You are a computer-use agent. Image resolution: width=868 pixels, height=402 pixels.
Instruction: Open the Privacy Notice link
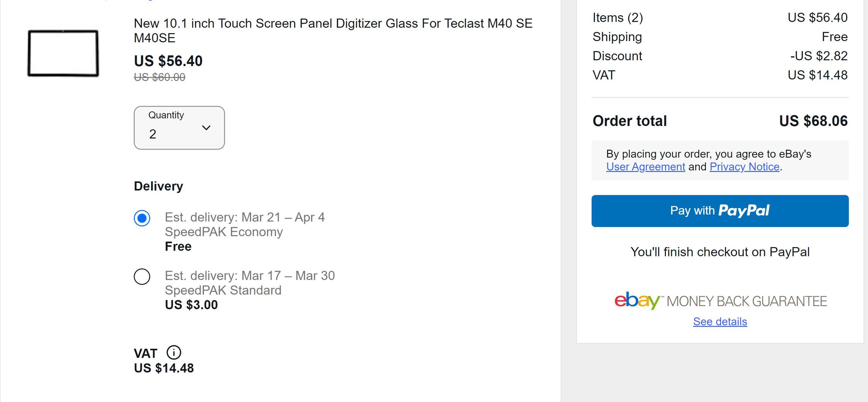[744, 167]
